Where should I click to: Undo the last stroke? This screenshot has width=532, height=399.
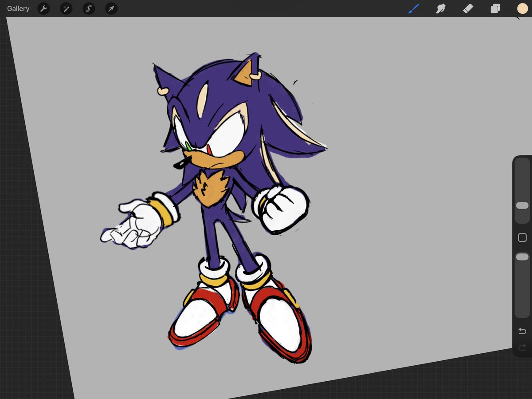tap(522, 331)
